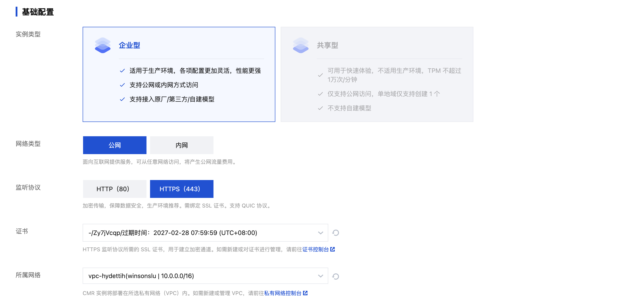Click the 企业型 title text
Screen dimensions: 644x306
[129, 45]
